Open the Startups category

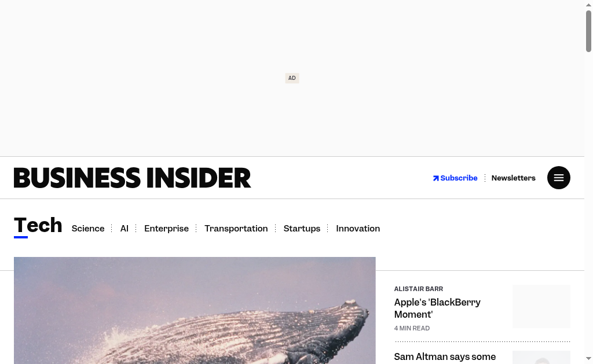click(x=302, y=229)
